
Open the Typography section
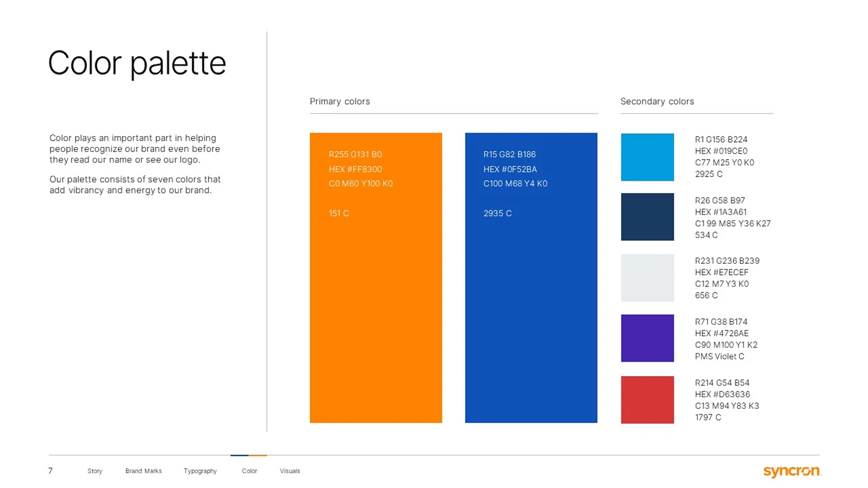[200, 471]
